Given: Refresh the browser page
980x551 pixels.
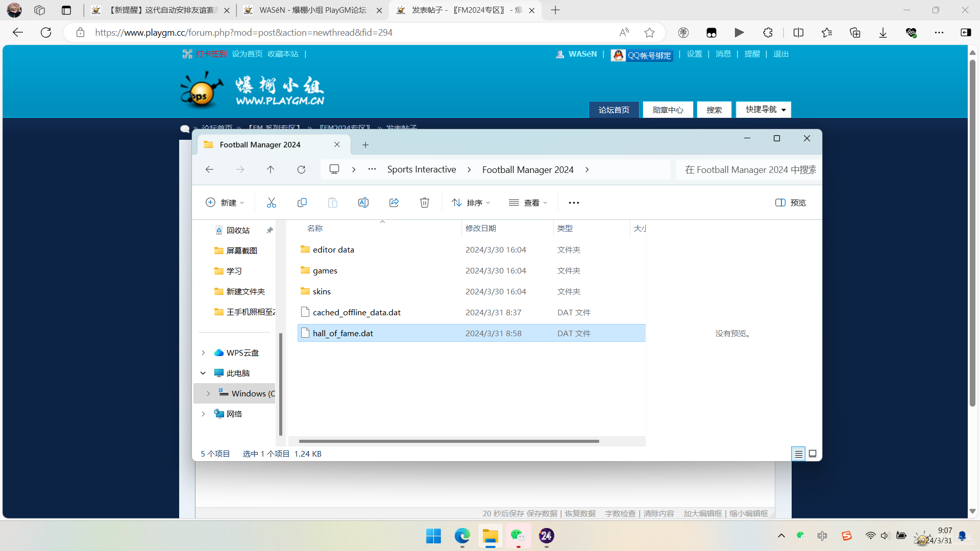Looking at the screenshot, I should click(x=46, y=33).
